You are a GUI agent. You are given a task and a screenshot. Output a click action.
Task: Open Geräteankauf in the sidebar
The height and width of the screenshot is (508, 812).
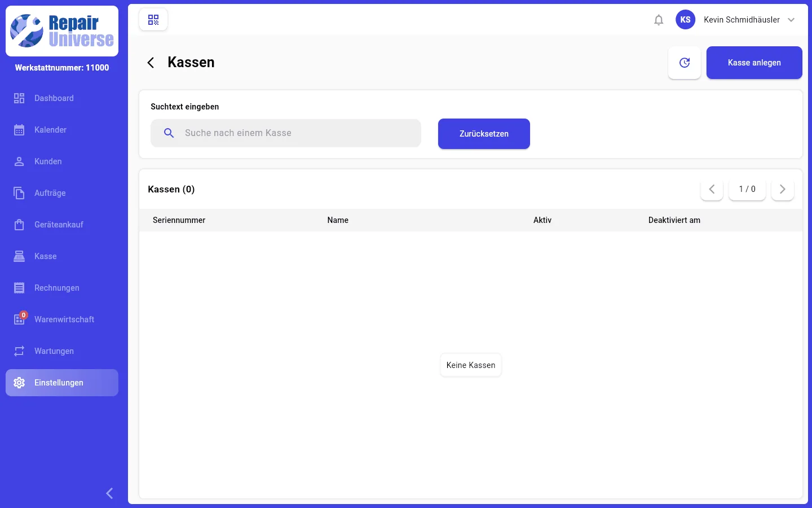coord(62,225)
